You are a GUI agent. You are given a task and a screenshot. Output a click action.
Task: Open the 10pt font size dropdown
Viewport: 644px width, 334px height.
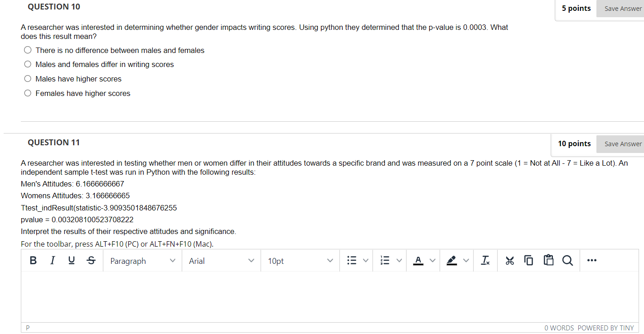[300, 261]
